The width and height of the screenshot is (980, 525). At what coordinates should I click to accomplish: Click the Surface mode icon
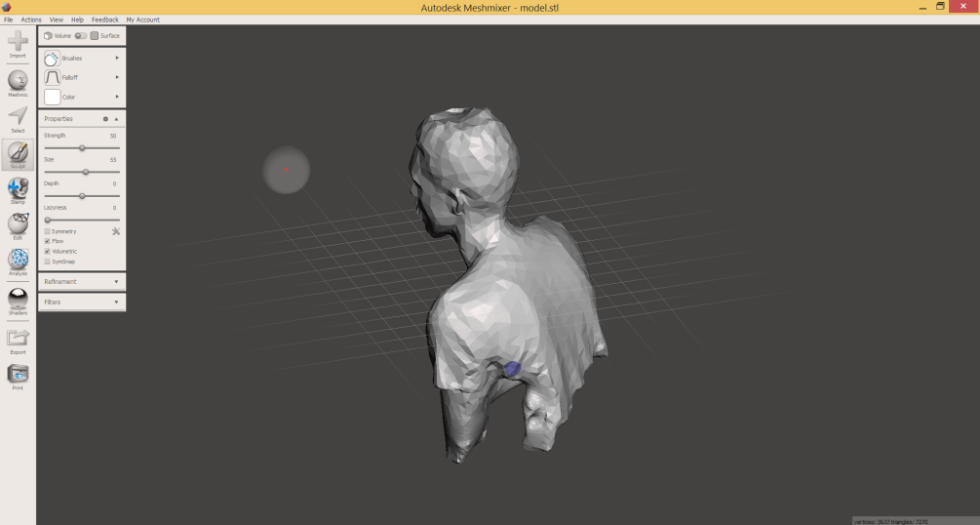95,36
